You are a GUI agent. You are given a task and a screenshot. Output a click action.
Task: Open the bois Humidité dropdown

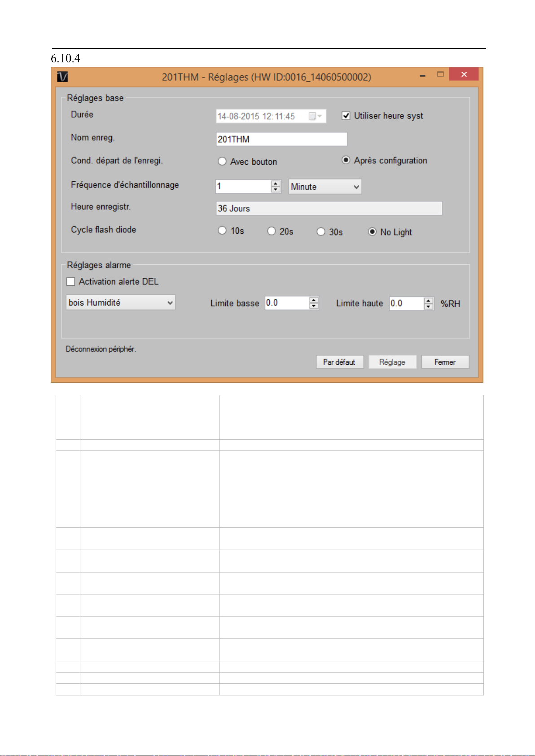pyautogui.click(x=120, y=302)
